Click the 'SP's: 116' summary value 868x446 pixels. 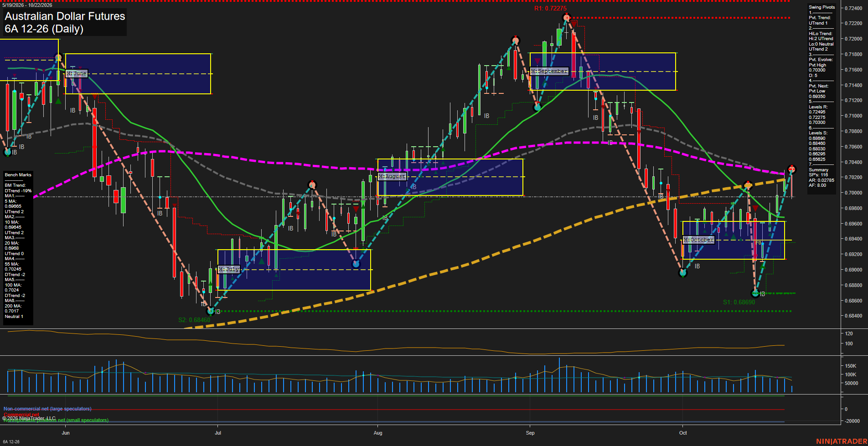(818, 175)
